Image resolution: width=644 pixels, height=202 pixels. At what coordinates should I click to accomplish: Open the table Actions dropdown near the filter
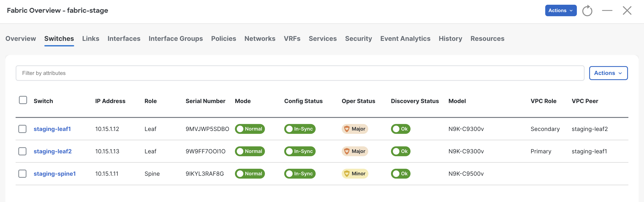pyautogui.click(x=608, y=73)
